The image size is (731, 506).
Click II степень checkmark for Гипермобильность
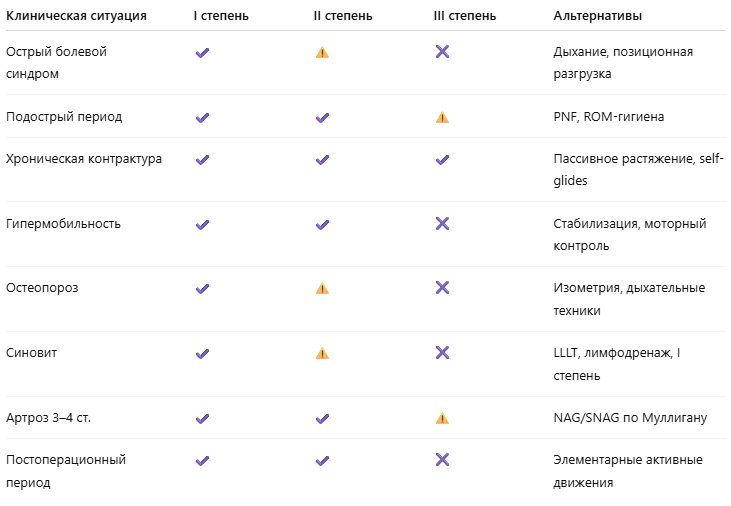coord(322,224)
